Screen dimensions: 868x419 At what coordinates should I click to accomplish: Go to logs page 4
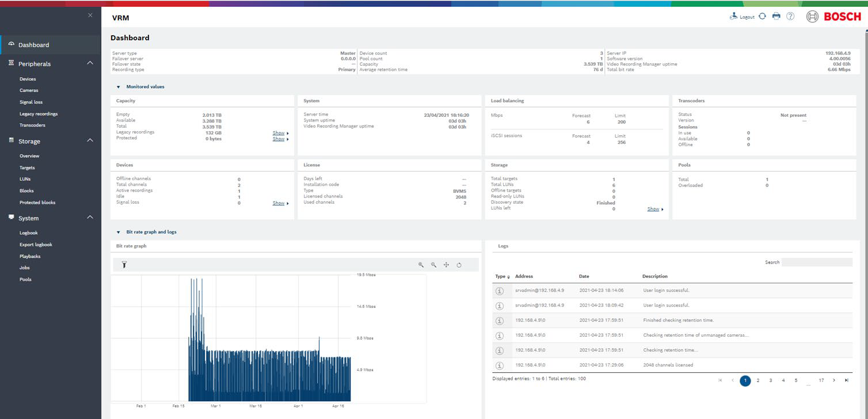point(783,380)
